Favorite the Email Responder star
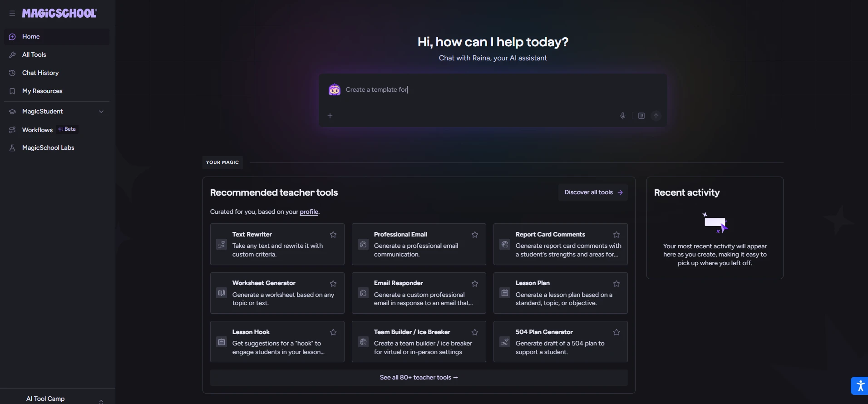 click(475, 284)
